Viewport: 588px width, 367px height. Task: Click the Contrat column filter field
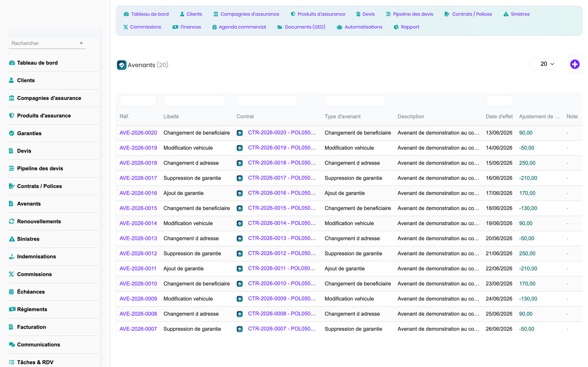click(267, 101)
